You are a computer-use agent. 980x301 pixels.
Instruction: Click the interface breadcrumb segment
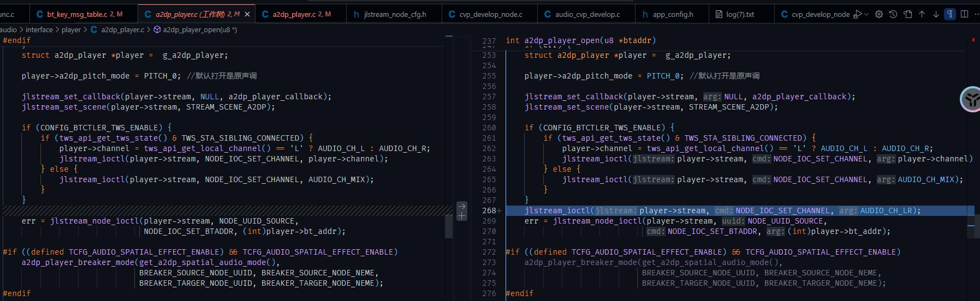pyautogui.click(x=39, y=29)
